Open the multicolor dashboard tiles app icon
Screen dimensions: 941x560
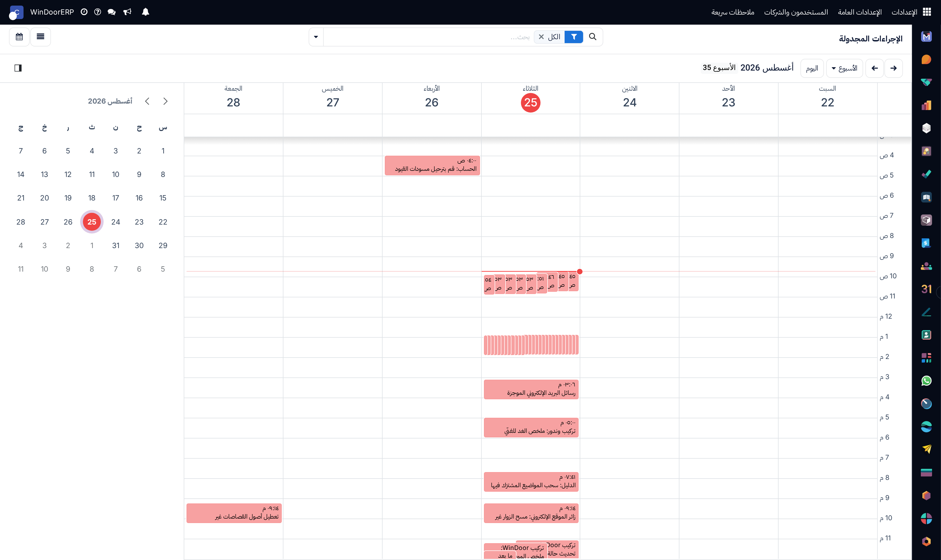click(926, 358)
